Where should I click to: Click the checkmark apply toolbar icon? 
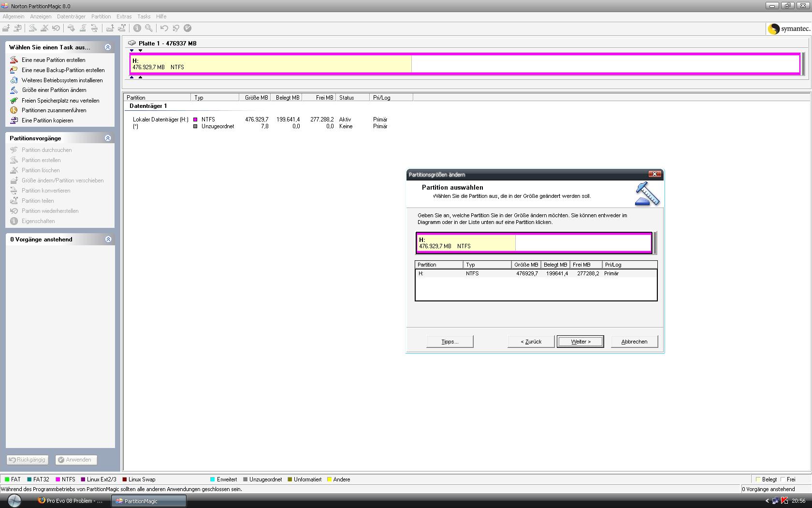[x=188, y=28]
